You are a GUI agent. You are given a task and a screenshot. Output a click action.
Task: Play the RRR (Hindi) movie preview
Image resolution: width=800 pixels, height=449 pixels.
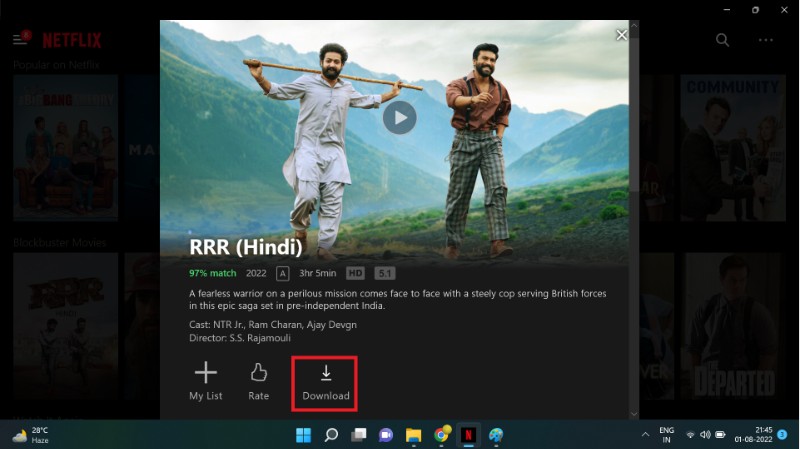399,117
